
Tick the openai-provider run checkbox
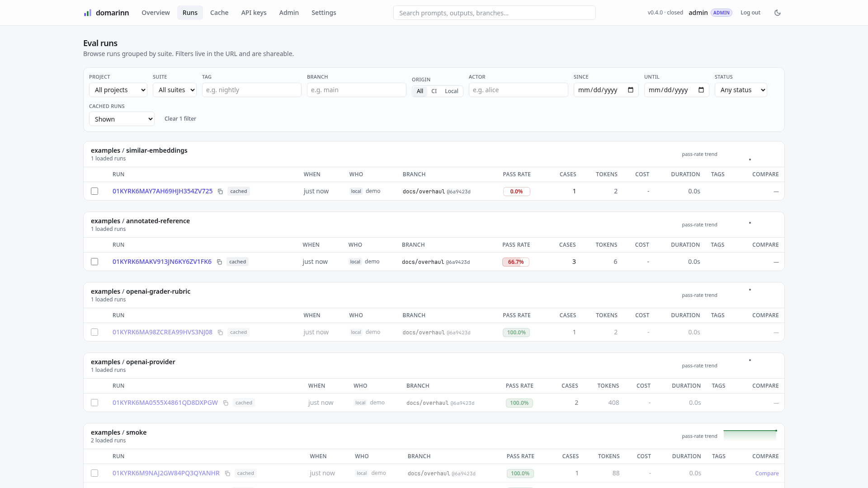coord(94,403)
